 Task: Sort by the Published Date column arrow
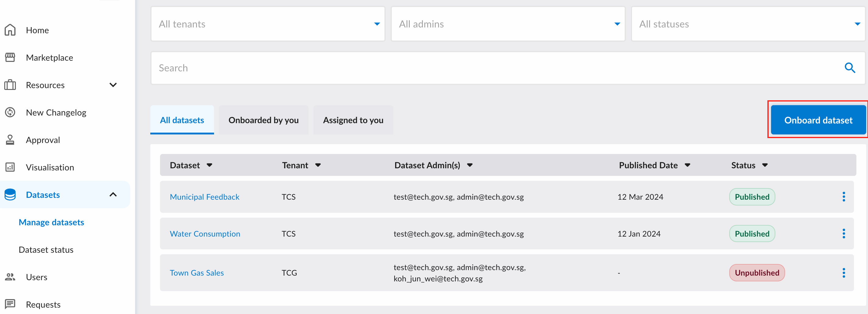(x=688, y=165)
